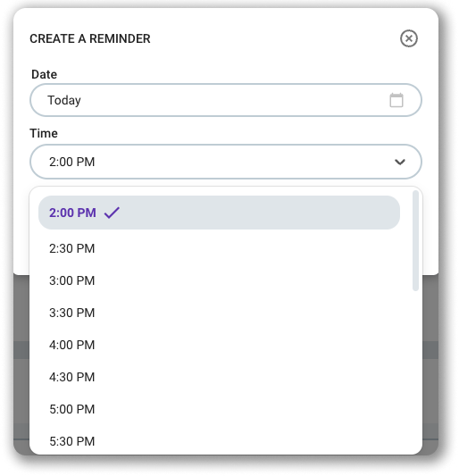Viewport: 459px width, 476px height.
Task: Select 5:00 PM from time options
Action: tap(219, 409)
